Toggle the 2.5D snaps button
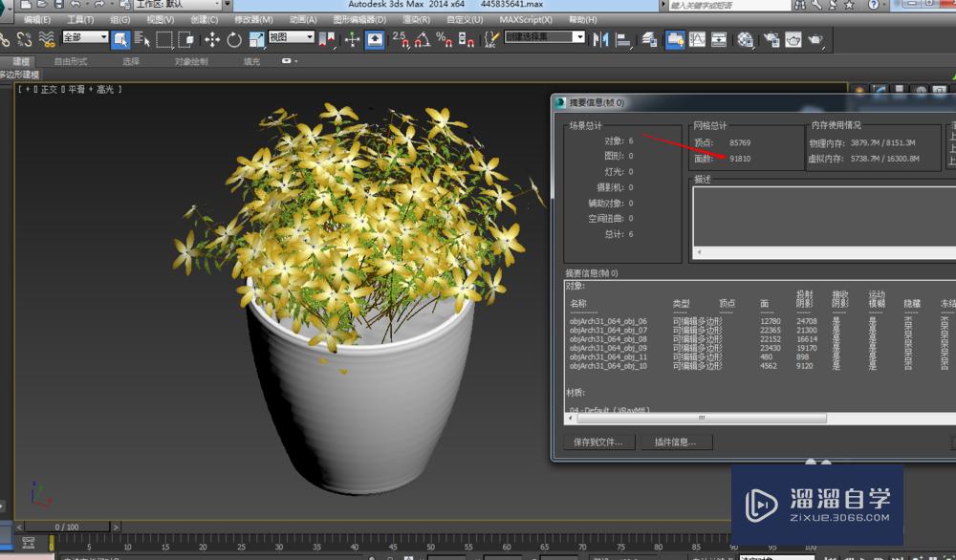956x560 pixels. 400,39
